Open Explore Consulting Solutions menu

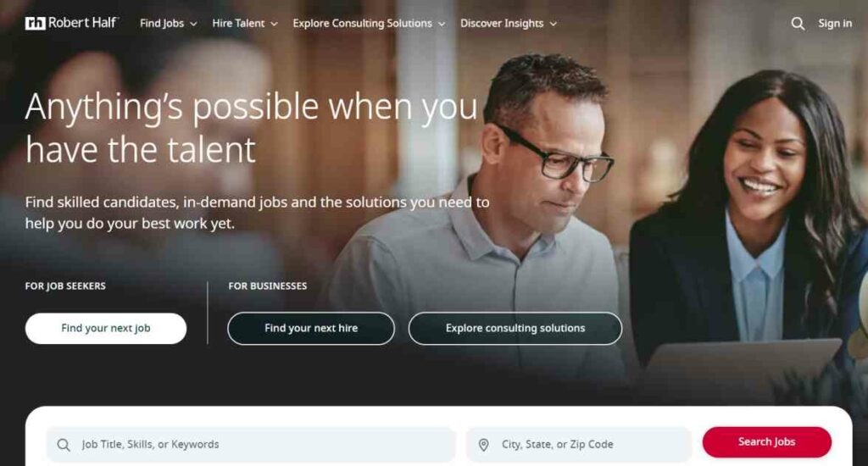362,23
